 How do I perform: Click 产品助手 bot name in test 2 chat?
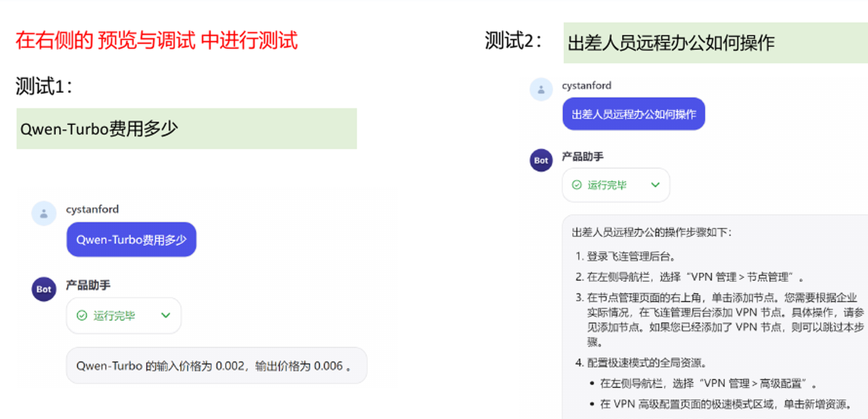pyautogui.click(x=583, y=156)
